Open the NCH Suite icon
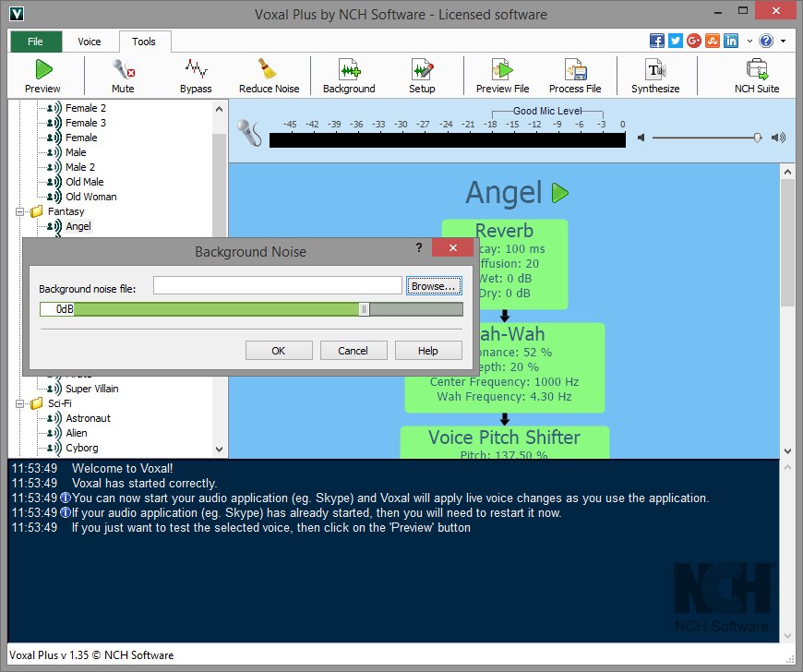803x672 pixels. click(757, 70)
